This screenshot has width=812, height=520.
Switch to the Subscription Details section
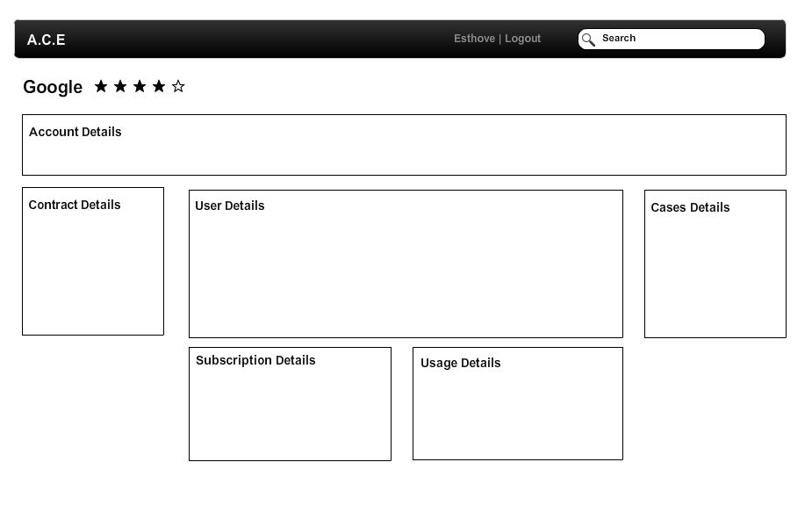click(255, 360)
